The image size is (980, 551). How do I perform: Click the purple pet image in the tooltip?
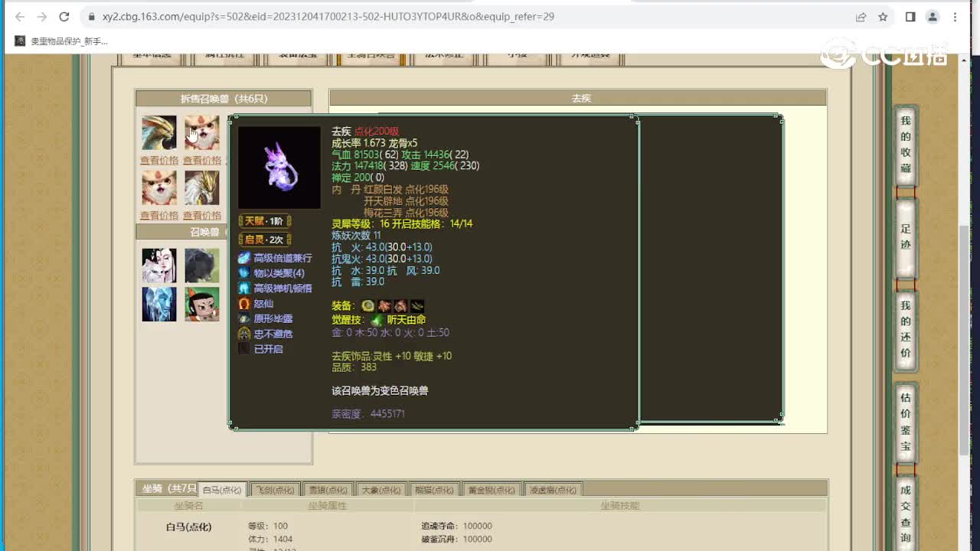279,168
